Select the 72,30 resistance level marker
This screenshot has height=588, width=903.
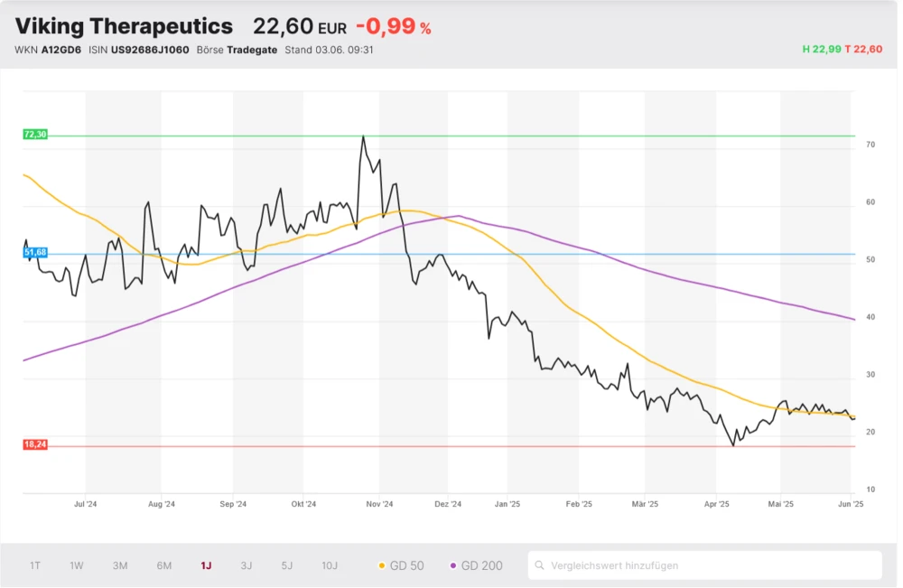[34, 135]
